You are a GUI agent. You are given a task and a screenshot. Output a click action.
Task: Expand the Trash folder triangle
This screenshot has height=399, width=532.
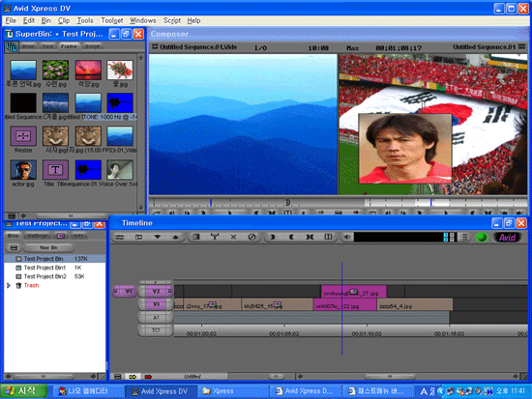coord(9,285)
